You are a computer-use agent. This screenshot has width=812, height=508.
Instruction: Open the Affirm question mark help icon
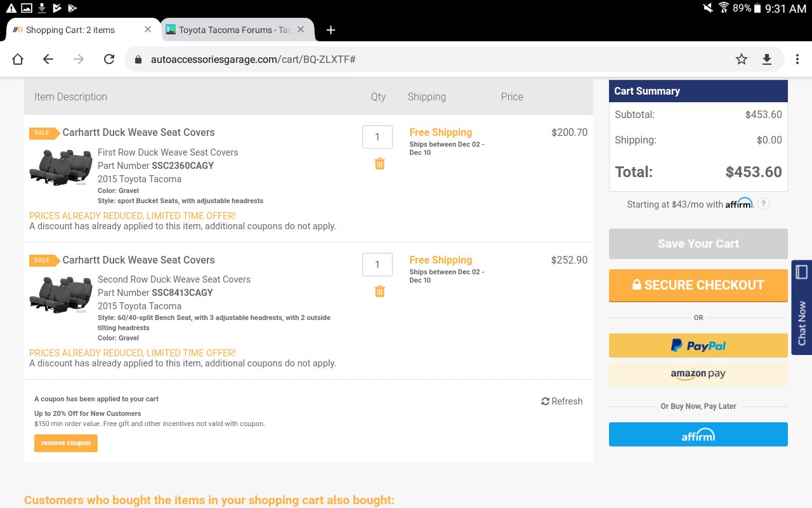click(764, 204)
